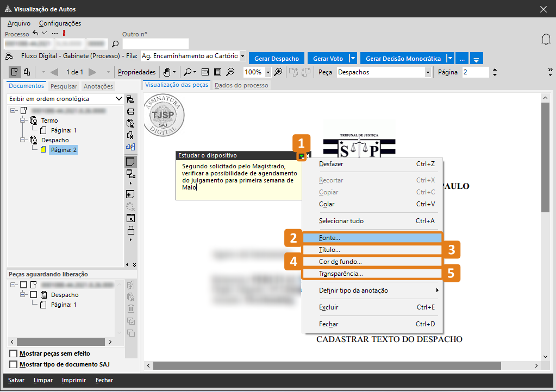The height and width of the screenshot is (392, 556).
Task: Click the Gerar Despacho button
Action: (277, 59)
